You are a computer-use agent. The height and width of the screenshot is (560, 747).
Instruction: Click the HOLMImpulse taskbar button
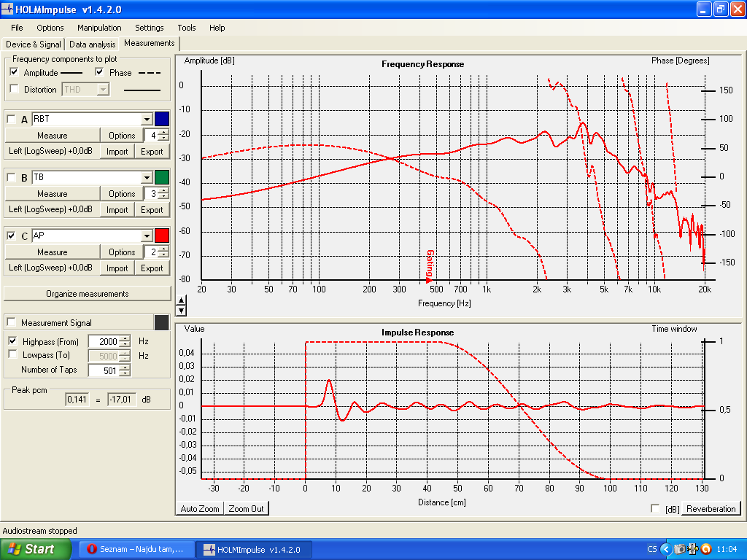[255, 549]
